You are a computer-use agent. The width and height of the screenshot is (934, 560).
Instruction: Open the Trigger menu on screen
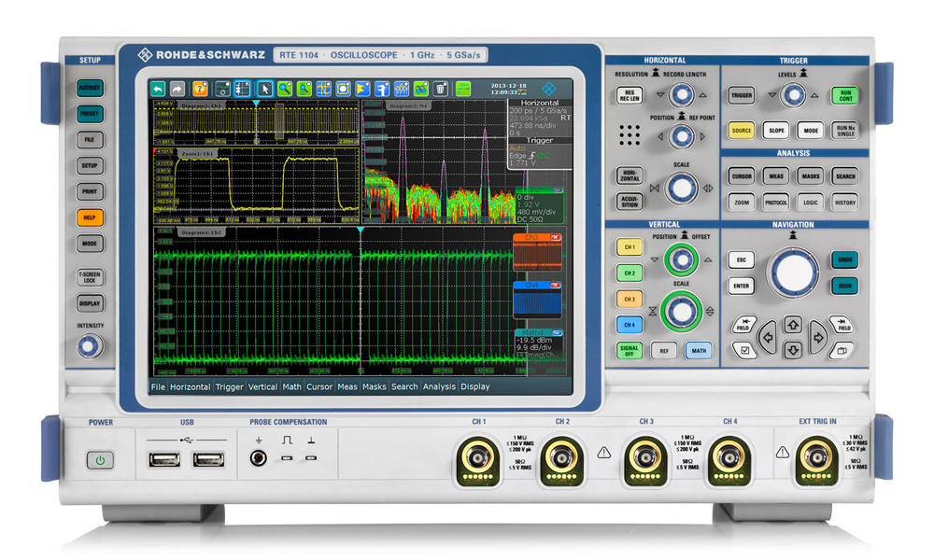click(x=230, y=386)
